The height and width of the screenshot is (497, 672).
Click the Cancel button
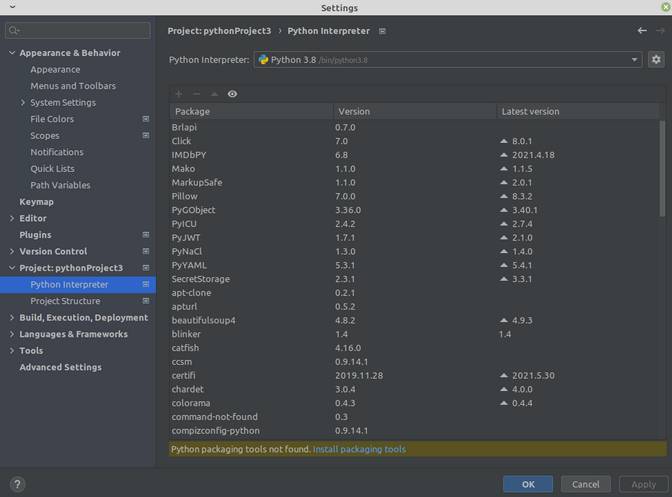585,484
